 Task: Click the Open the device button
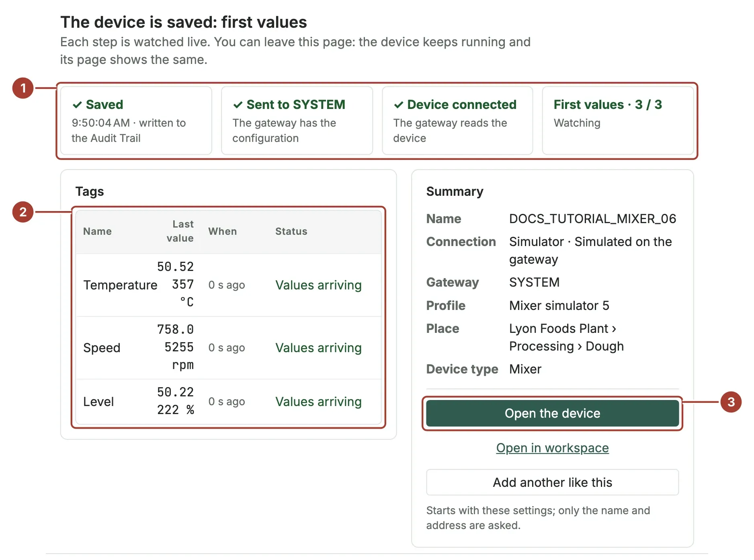pos(552,413)
